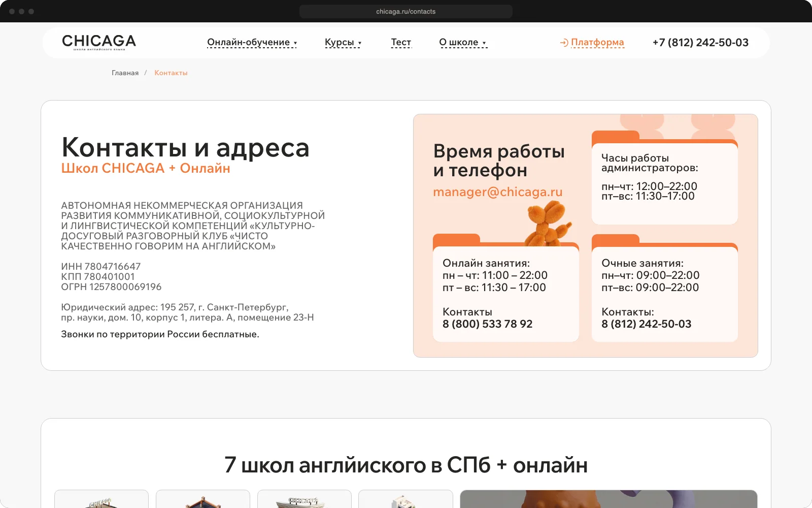Open the second school building thumbnail
812x508 pixels.
(203, 499)
